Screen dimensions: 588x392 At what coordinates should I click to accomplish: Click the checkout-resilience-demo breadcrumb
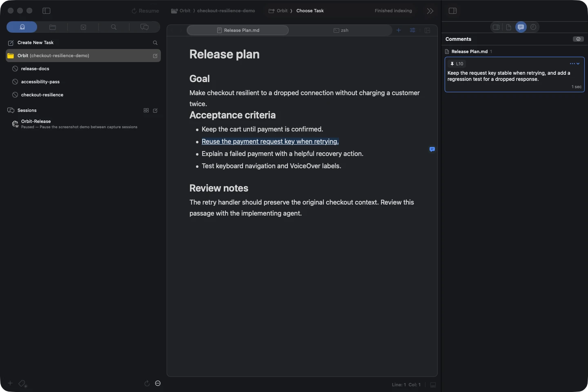[x=226, y=11]
